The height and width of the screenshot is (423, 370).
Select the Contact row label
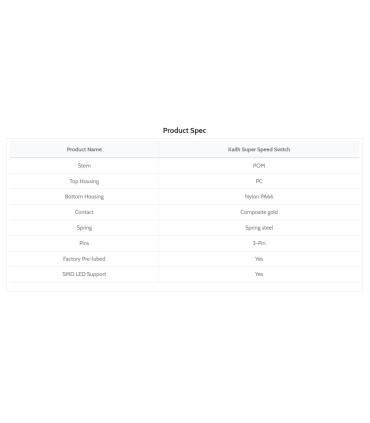point(84,212)
